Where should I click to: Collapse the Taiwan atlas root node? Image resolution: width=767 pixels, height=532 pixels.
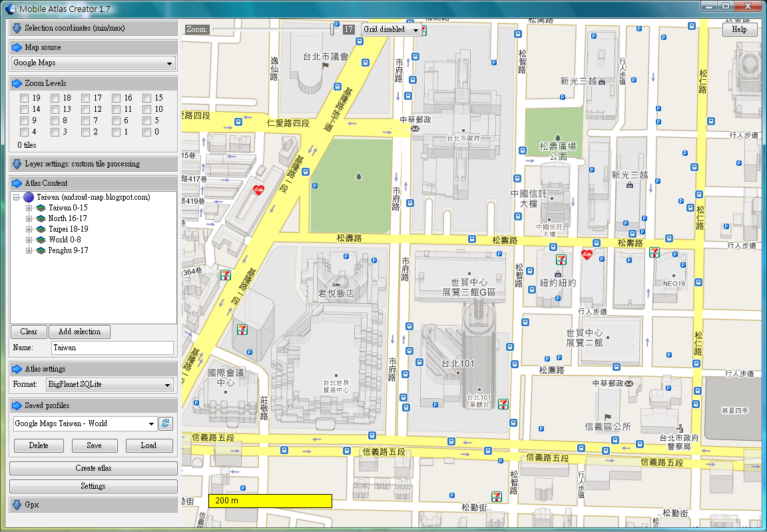[x=16, y=198]
